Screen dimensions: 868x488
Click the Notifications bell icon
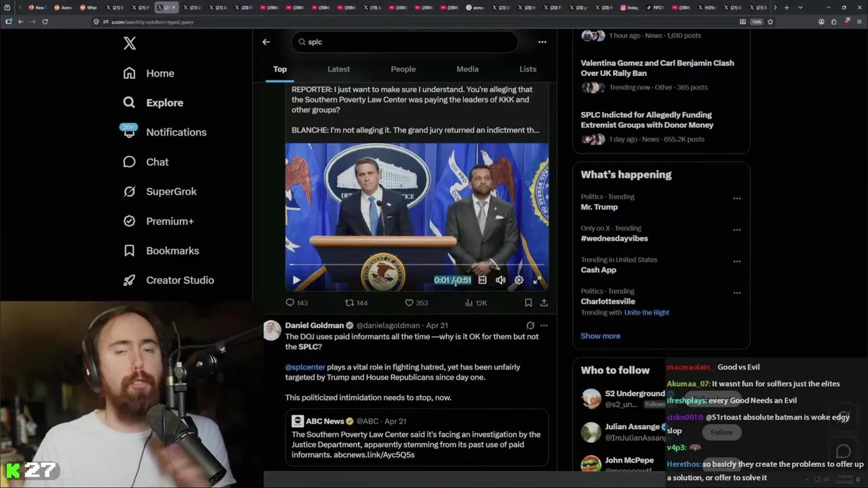(130, 132)
